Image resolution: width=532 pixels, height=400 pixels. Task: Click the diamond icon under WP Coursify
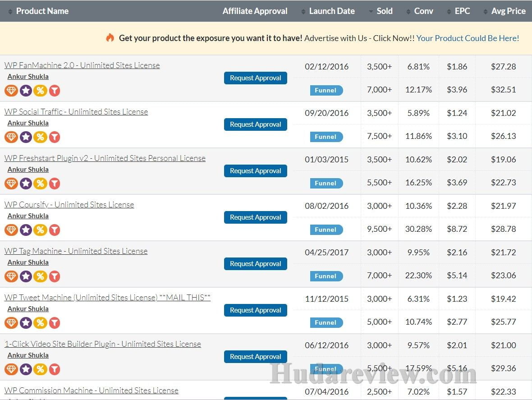tap(11, 230)
